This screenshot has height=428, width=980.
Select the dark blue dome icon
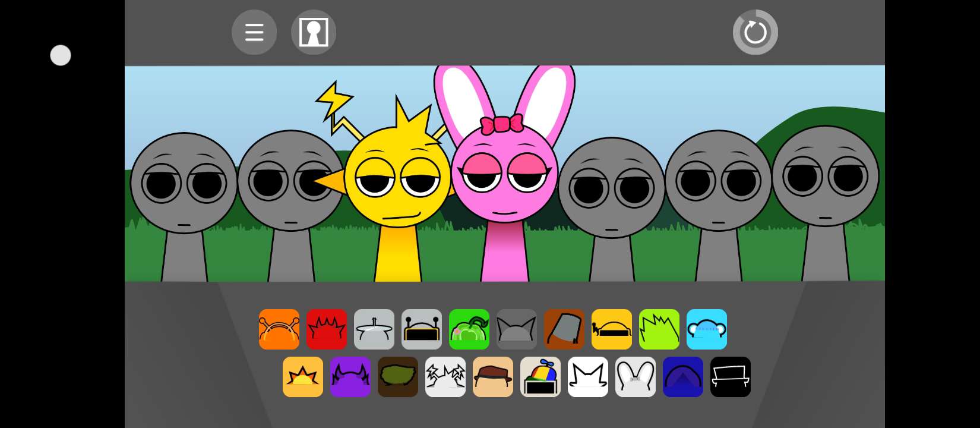click(x=683, y=377)
